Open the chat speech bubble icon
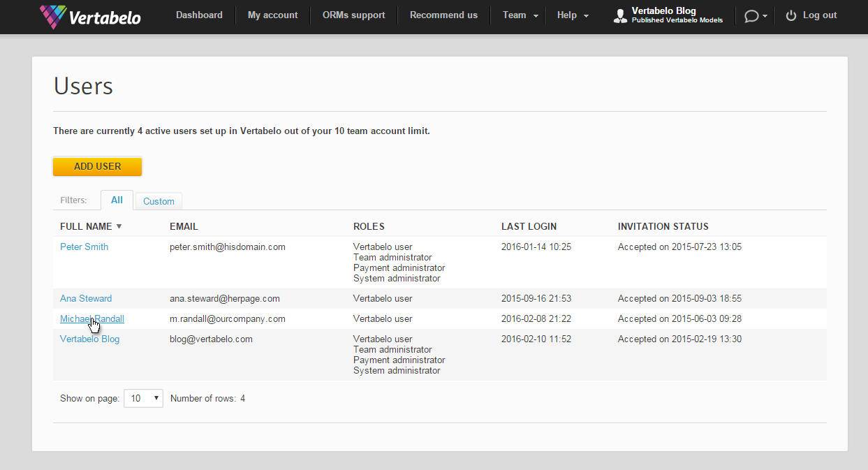This screenshot has width=868, height=470. coord(751,16)
